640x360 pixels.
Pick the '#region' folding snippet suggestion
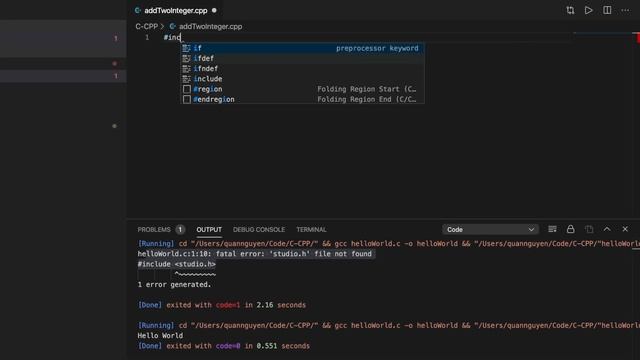pyautogui.click(x=302, y=89)
